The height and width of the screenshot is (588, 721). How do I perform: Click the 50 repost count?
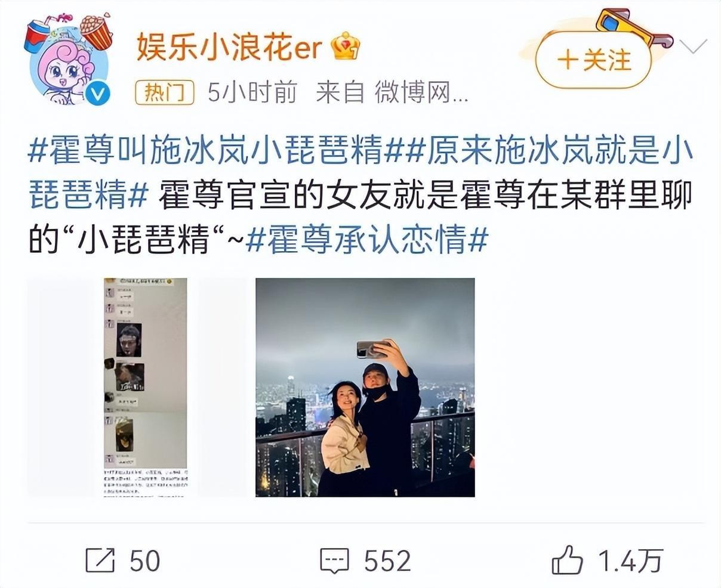point(145,561)
